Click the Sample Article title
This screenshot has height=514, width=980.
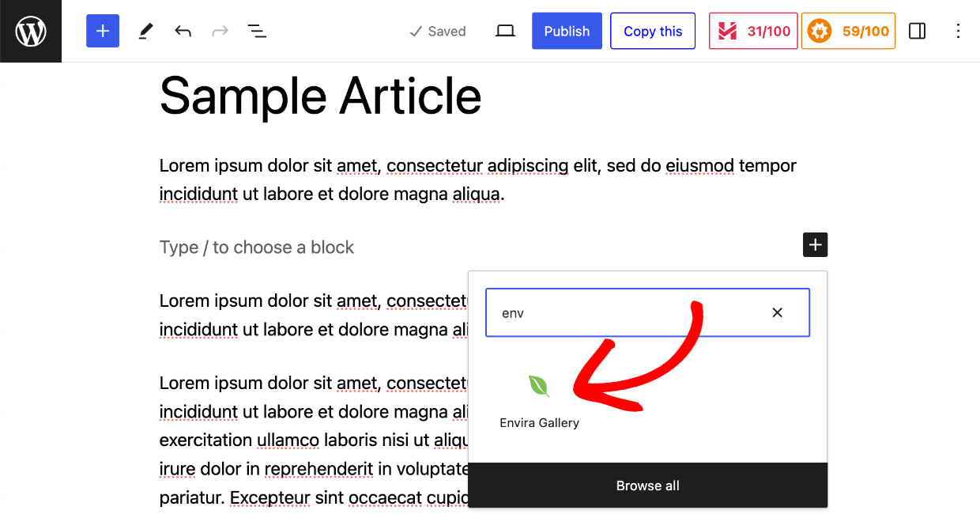click(320, 96)
